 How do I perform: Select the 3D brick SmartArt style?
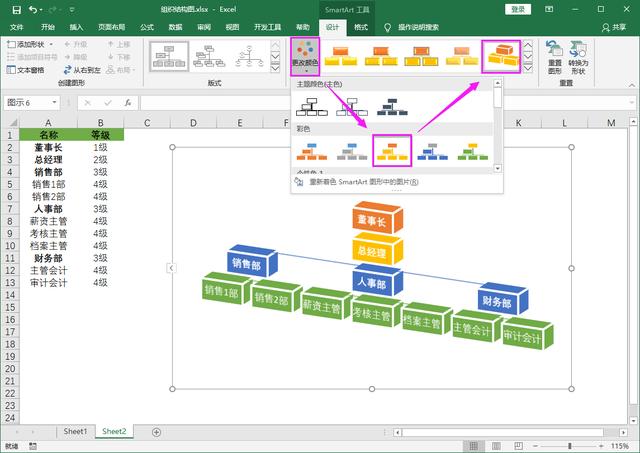pos(501,56)
